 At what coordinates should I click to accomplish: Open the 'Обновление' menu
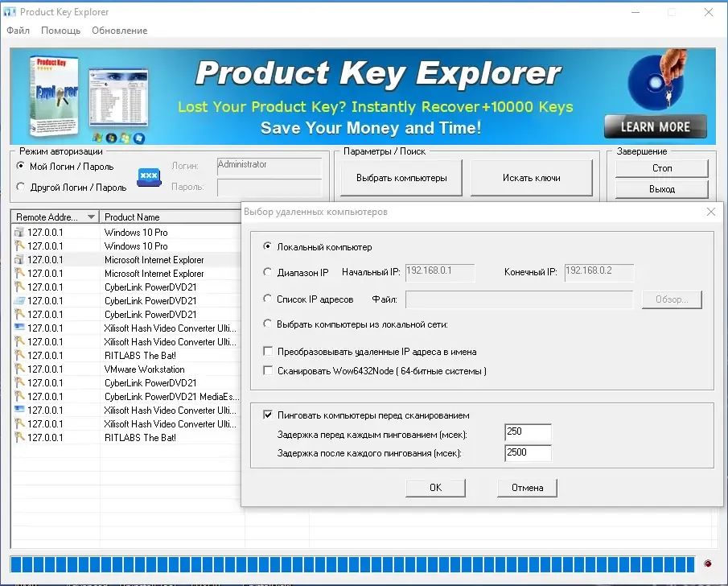(x=119, y=31)
